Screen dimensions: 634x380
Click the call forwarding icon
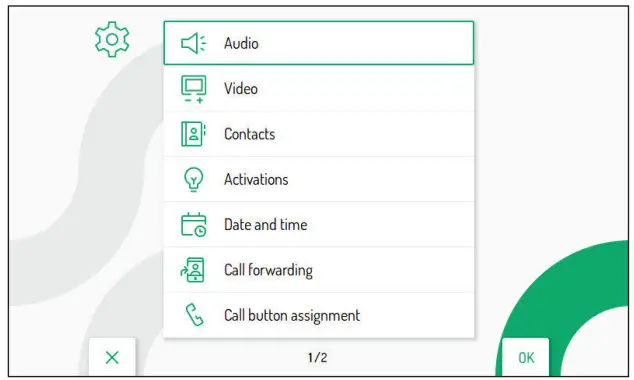click(192, 270)
